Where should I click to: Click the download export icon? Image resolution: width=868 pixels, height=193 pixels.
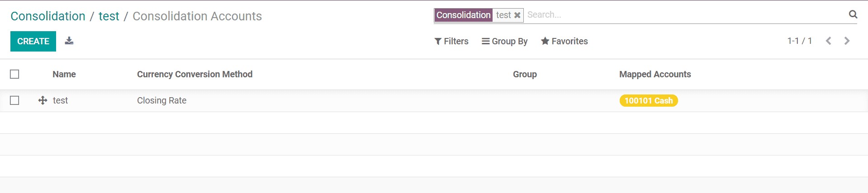click(69, 41)
